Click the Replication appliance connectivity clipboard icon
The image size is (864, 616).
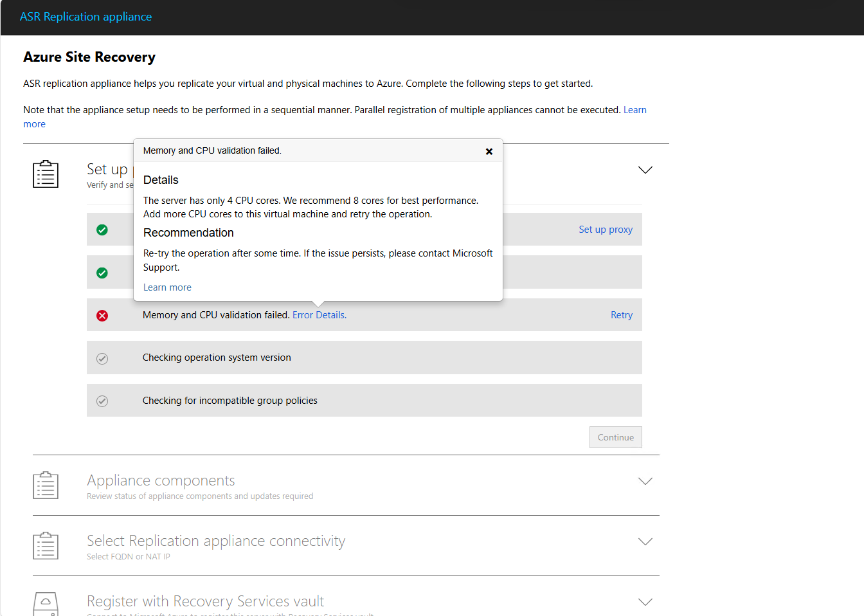[x=46, y=546]
